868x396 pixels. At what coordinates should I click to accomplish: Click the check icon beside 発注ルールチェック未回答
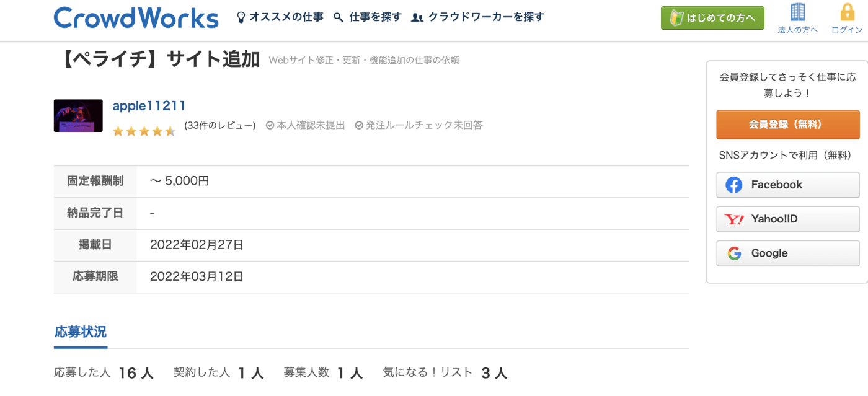click(x=359, y=125)
